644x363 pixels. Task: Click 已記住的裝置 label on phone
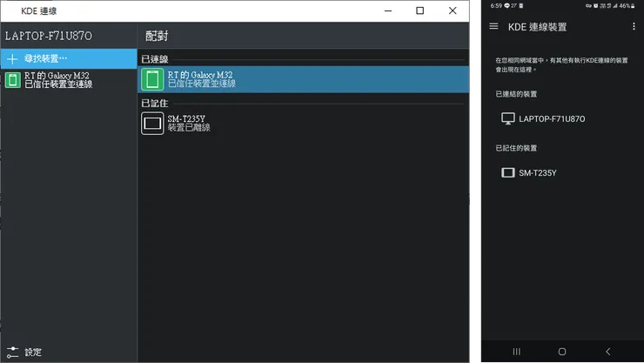(516, 148)
